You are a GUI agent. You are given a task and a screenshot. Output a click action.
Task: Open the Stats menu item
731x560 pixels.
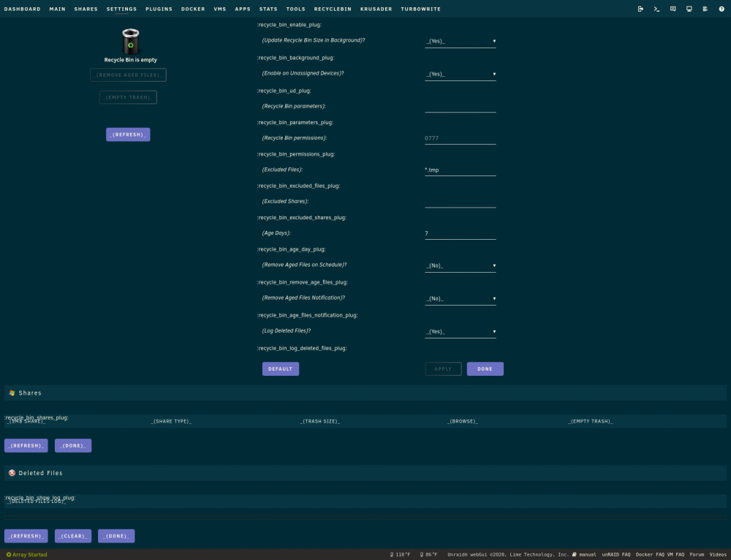coord(268,9)
